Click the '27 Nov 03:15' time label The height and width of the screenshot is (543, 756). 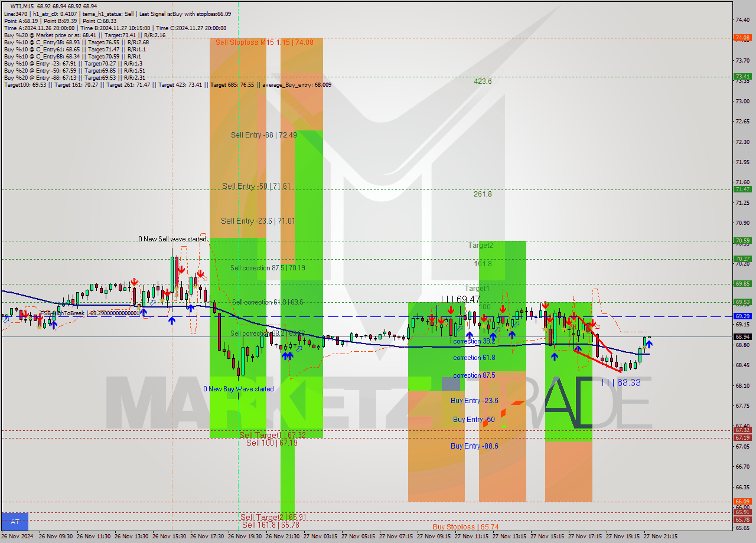click(x=321, y=537)
